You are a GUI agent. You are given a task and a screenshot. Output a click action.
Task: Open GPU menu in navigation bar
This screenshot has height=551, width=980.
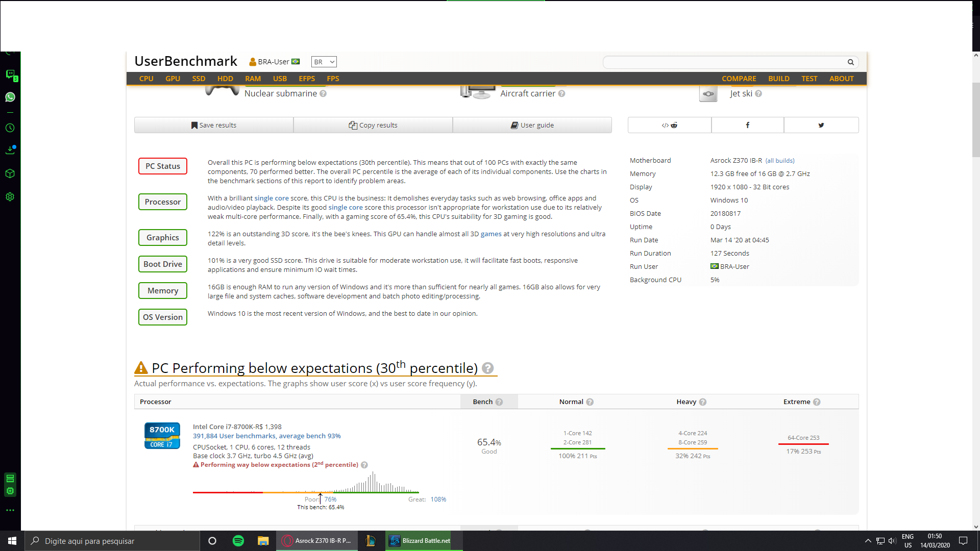[173, 79]
